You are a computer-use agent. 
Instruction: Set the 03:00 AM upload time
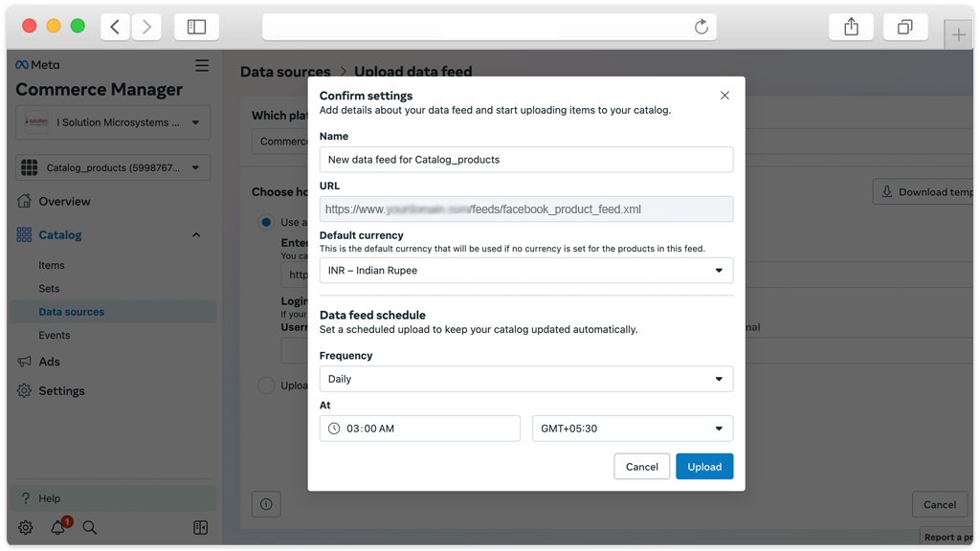(x=419, y=429)
